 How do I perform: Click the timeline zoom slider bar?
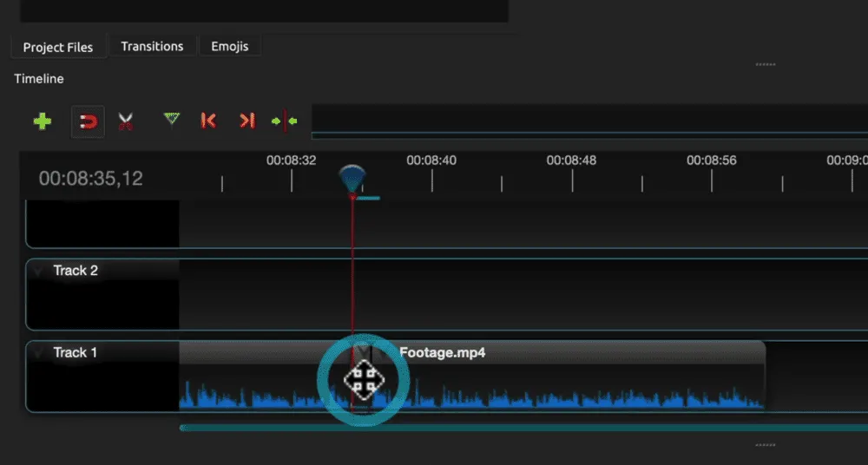pyautogui.click(x=589, y=135)
